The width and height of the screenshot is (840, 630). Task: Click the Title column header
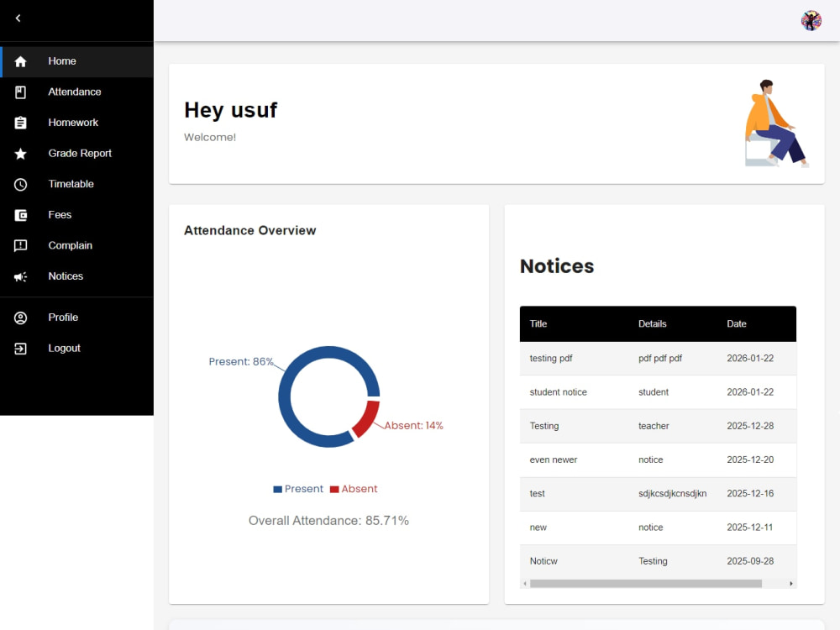pyautogui.click(x=538, y=323)
